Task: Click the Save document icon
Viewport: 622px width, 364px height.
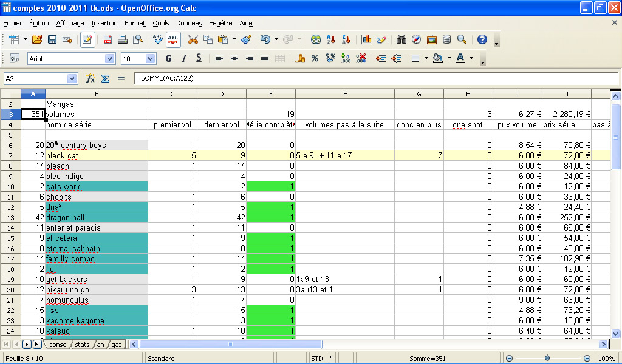Action: click(x=52, y=40)
